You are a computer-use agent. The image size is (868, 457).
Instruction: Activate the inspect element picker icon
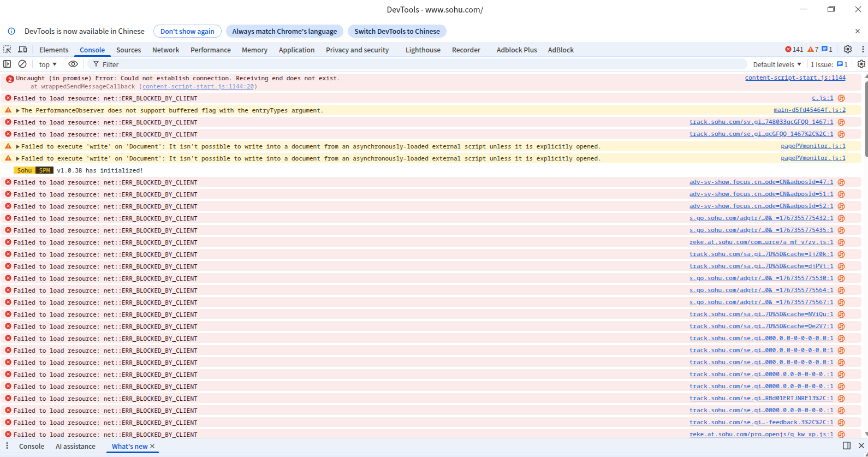click(7, 50)
